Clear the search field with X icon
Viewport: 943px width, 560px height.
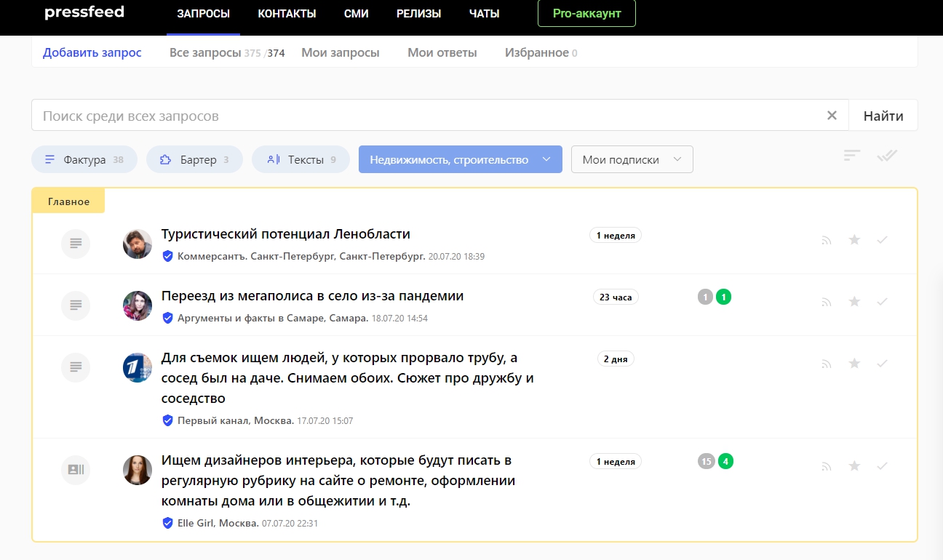[x=832, y=116]
